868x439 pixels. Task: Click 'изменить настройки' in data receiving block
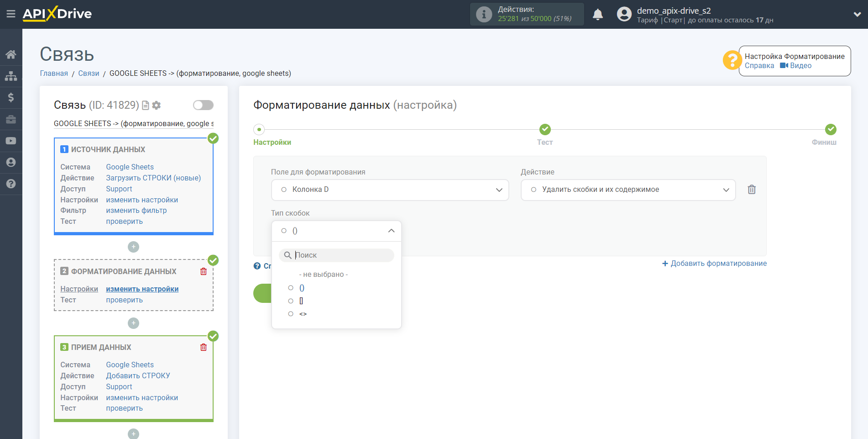click(142, 397)
